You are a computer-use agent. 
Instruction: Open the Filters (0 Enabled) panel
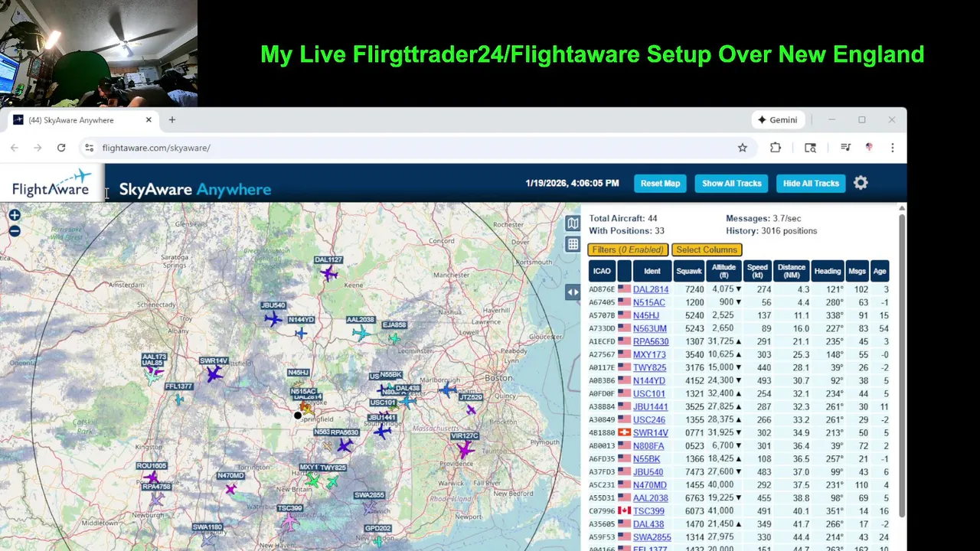(628, 249)
